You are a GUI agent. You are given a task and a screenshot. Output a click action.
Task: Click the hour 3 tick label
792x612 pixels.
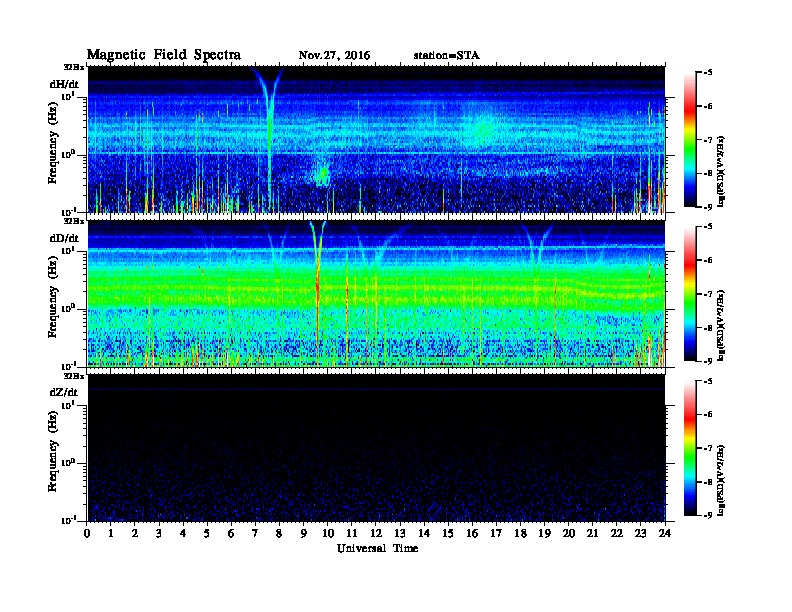159,534
